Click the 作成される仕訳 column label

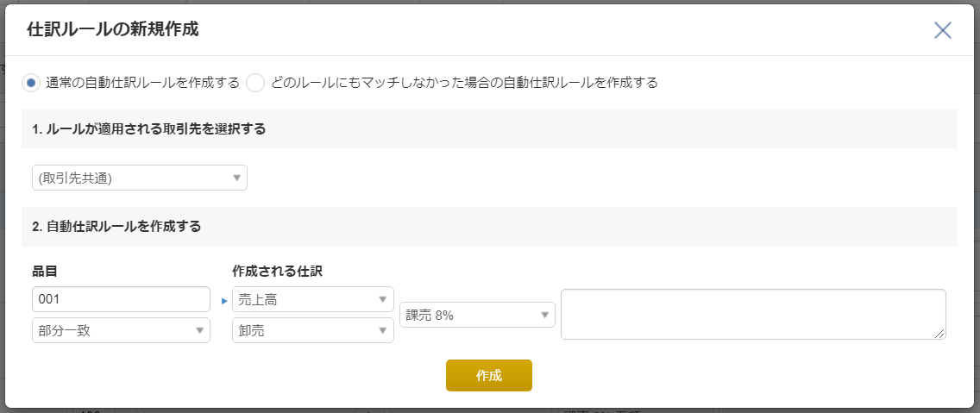pyautogui.click(x=277, y=271)
